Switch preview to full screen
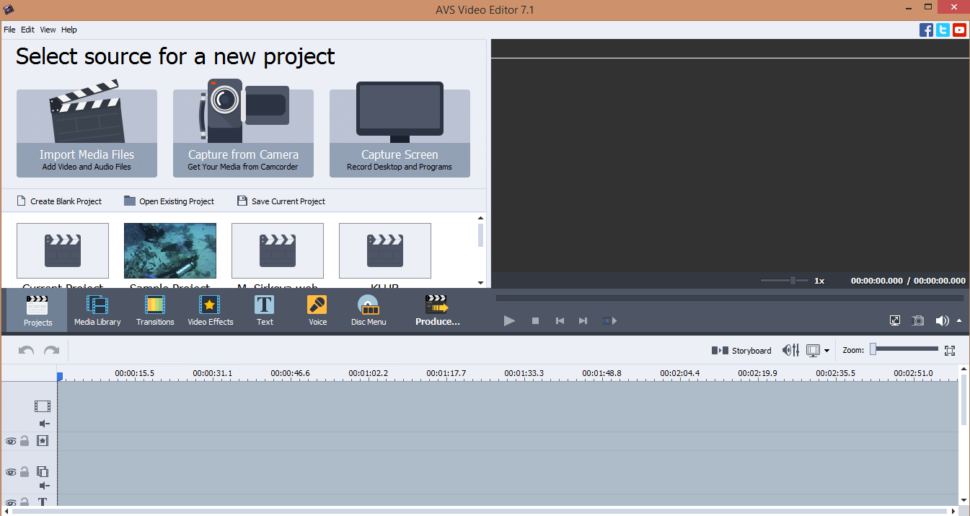This screenshot has width=970, height=516. tap(895, 320)
